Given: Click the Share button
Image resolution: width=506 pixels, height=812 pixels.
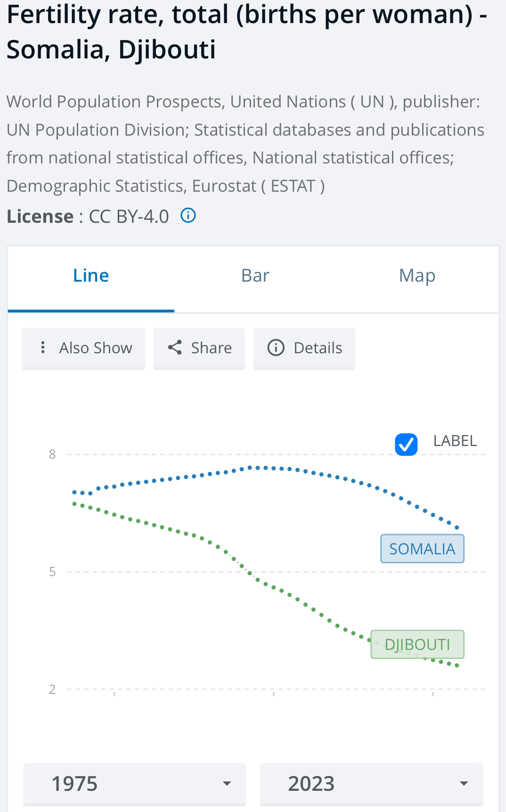Looking at the screenshot, I should pos(199,349).
